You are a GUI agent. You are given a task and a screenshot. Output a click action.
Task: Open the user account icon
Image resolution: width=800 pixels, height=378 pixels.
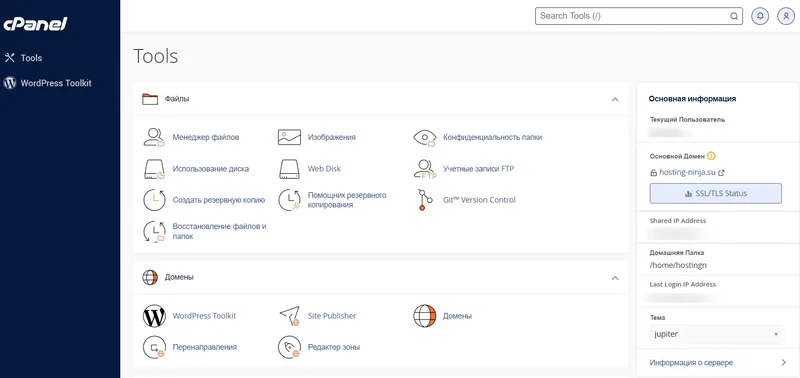coord(786,16)
